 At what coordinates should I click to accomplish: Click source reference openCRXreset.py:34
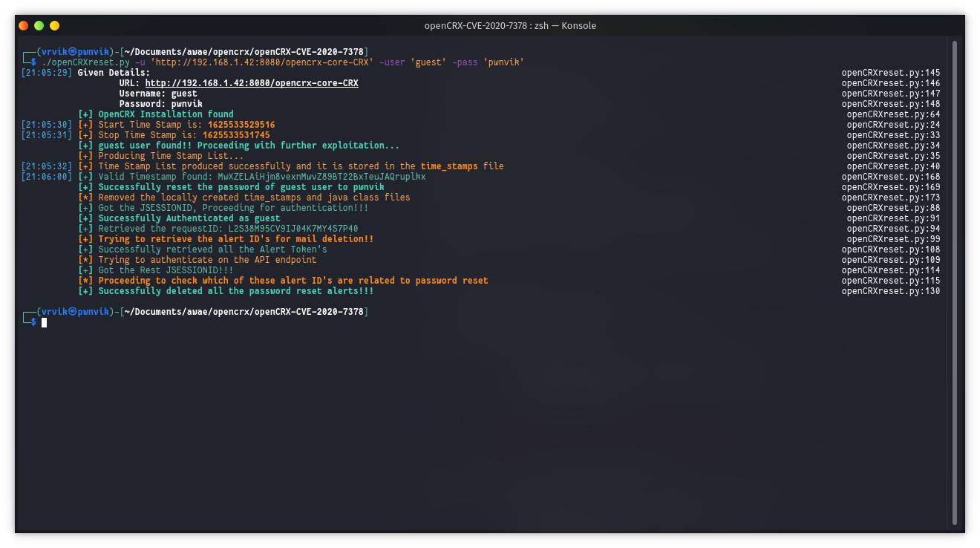[894, 146]
